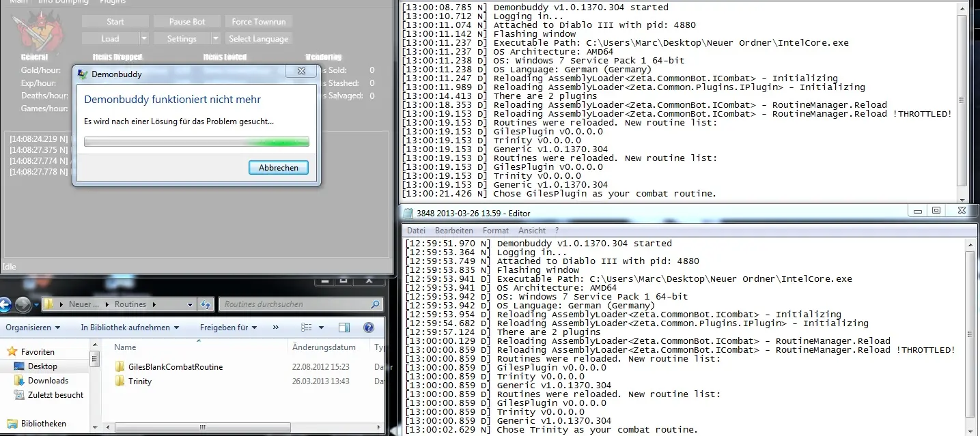Image resolution: width=980 pixels, height=436 pixels.
Task: Open the Bearbeiten menu in the Editor
Action: [x=454, y=231]
